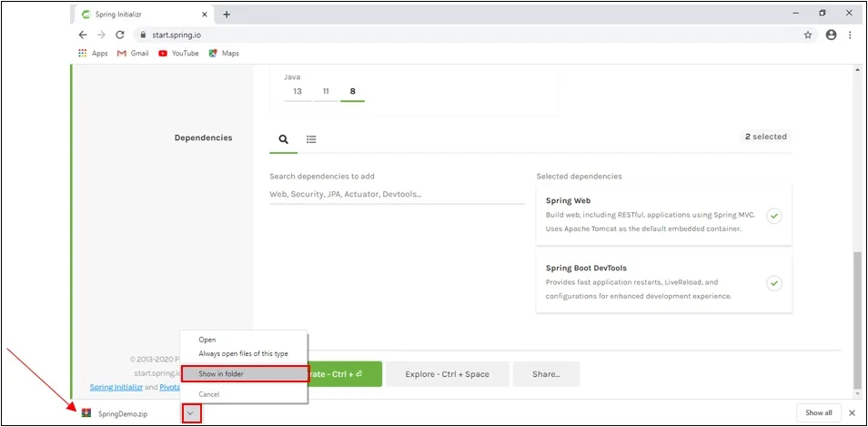
Task: Click the Spring Initializr browser tab
Action: point(144,15)
